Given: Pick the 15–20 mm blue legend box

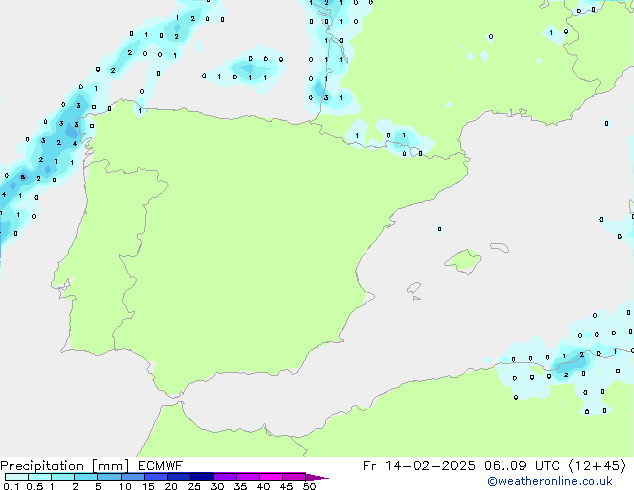Looking at the screenshot, I should tap(156, 477).
